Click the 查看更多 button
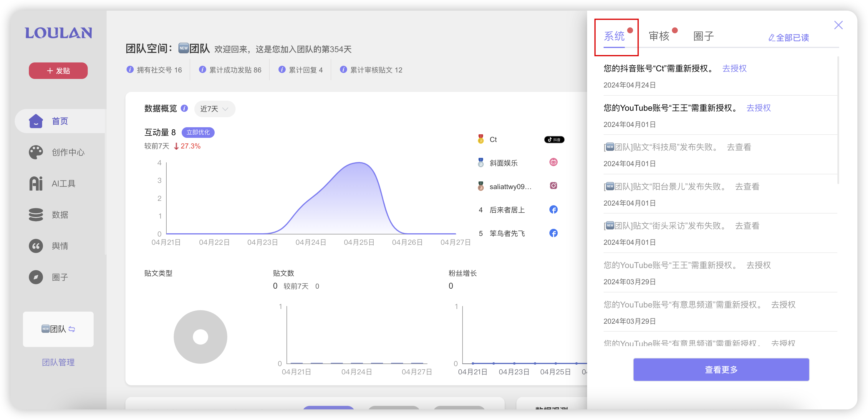868x420 pixels. click(721, 370)
